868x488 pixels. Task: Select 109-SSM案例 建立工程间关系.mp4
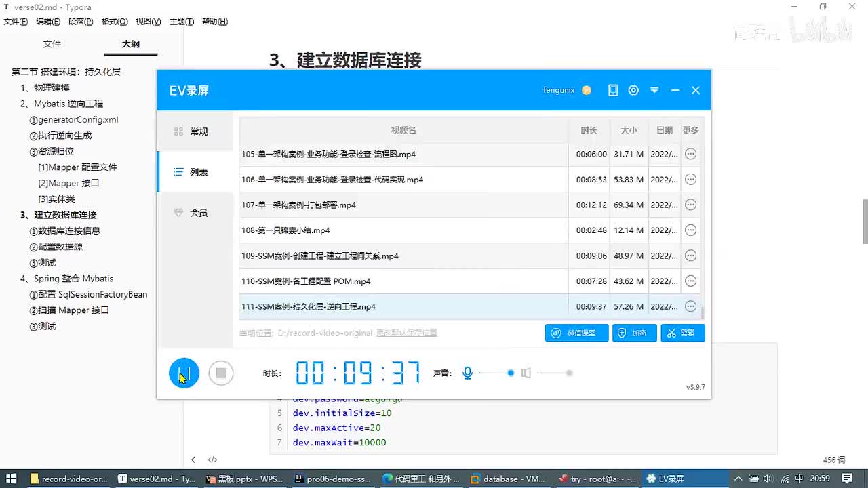(x=470, y=256)
